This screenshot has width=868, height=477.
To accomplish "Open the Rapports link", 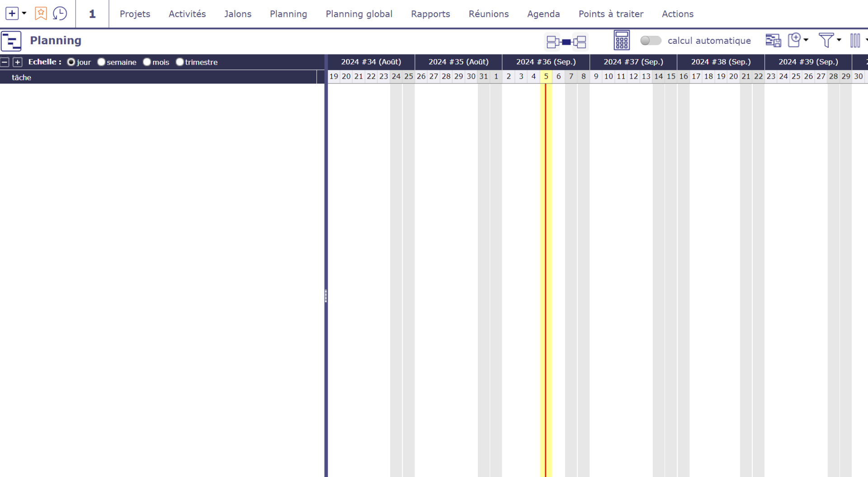I will 430,14.
